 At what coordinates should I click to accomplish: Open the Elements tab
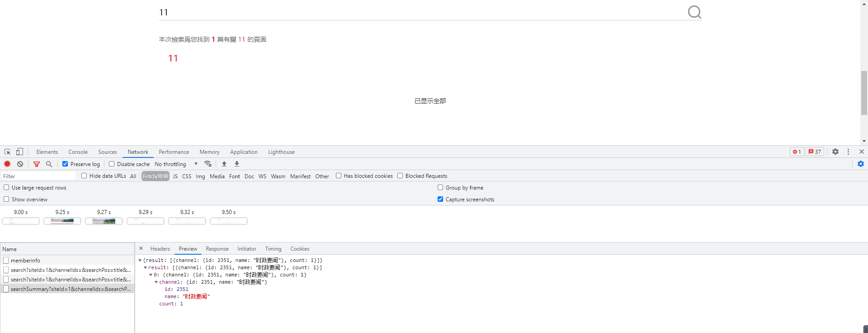click(x=47, y=152)
